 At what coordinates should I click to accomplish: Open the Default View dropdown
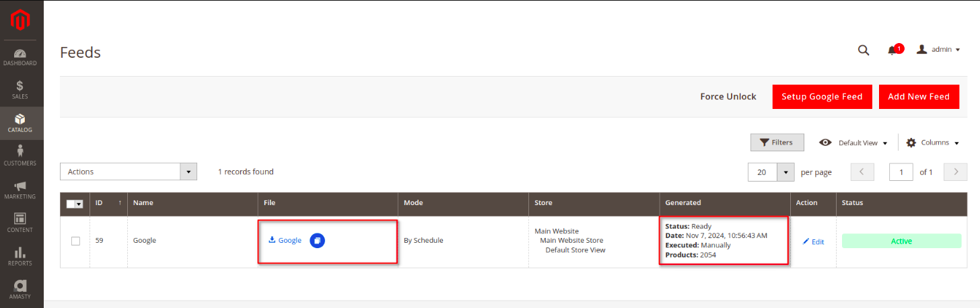(x=853, y=143)
